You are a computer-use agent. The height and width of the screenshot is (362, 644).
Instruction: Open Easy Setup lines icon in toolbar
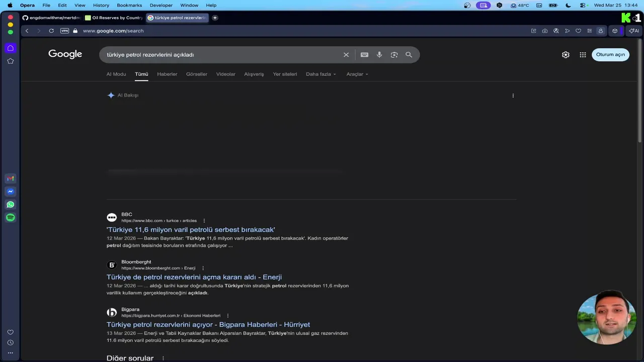point(589,31)
